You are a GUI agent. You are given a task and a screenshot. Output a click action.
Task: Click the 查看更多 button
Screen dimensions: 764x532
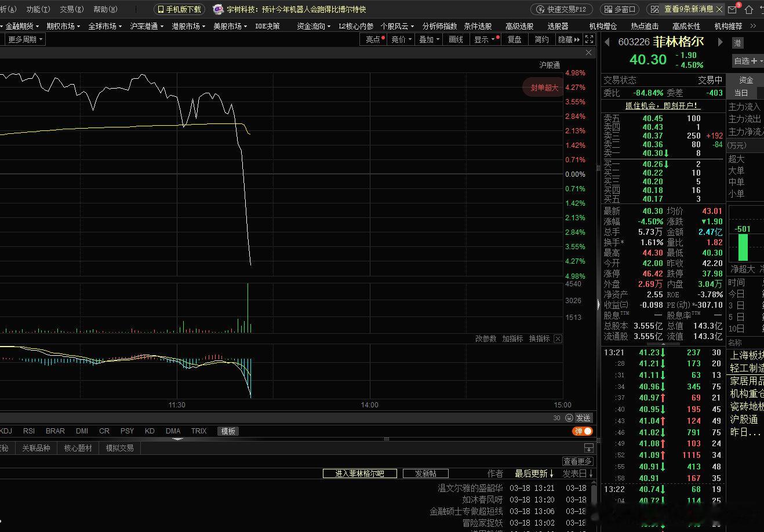(x=578, y=461)
